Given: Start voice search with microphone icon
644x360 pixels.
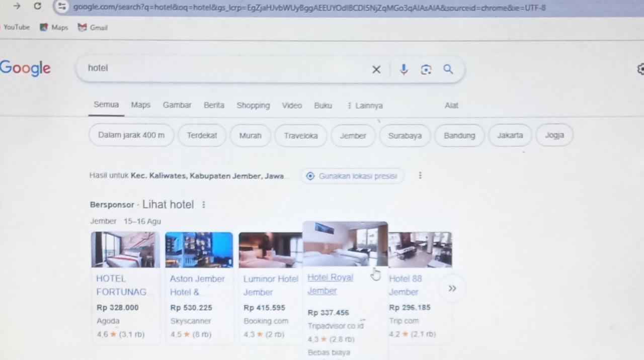Looking at the screenshot, I should 404,69.
